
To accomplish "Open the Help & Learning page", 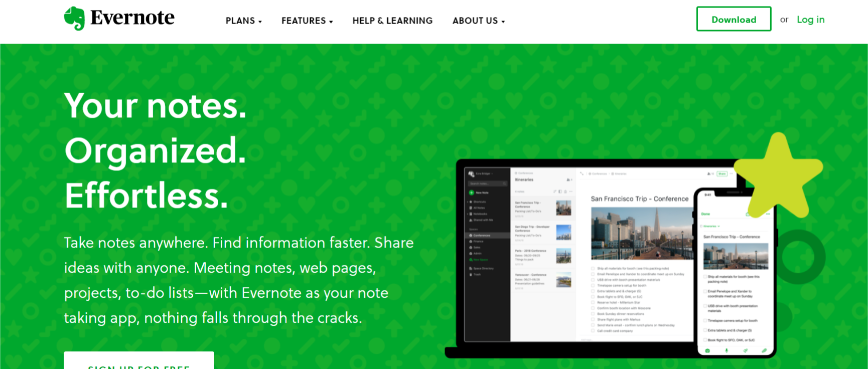I will click(392, 21).
